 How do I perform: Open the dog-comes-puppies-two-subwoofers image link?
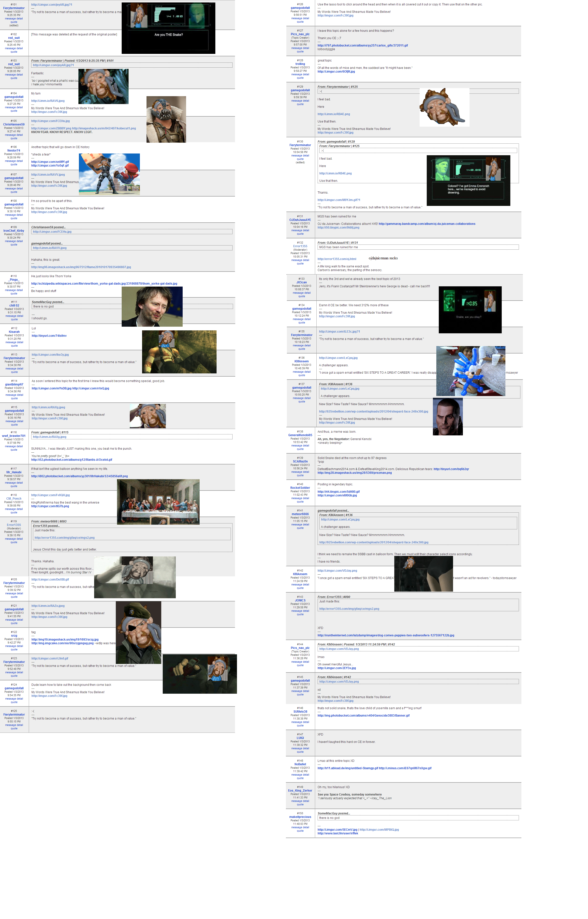point(386,636)
